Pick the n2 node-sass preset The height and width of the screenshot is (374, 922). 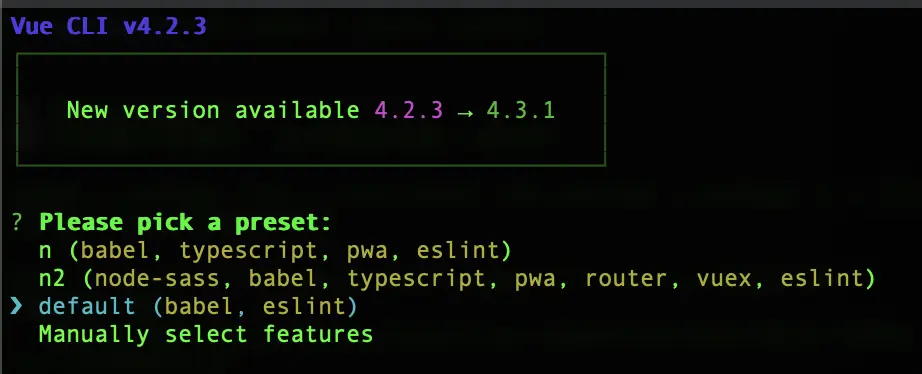[x=457, y=279]
